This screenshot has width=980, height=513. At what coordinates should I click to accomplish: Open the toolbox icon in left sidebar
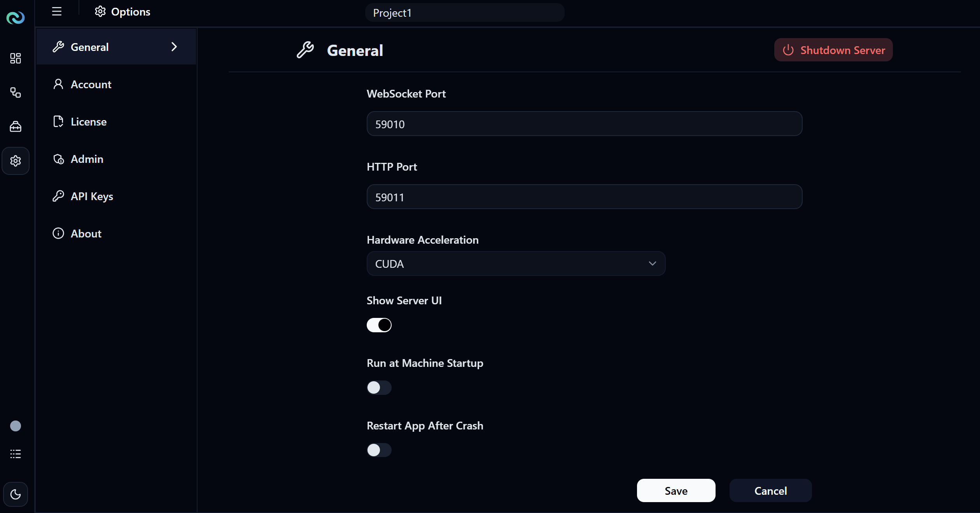pos(16,126)
